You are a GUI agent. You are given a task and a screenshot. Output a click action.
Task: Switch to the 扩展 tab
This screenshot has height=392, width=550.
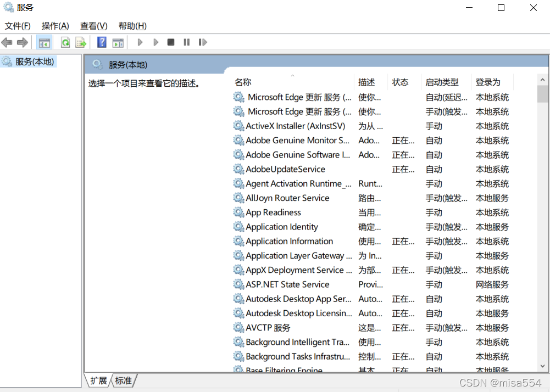(x=98, y=381)
